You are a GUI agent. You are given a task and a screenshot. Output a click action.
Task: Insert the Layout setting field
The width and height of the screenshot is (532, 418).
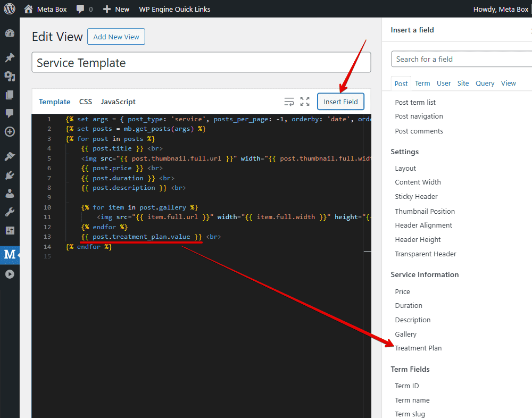405,168
